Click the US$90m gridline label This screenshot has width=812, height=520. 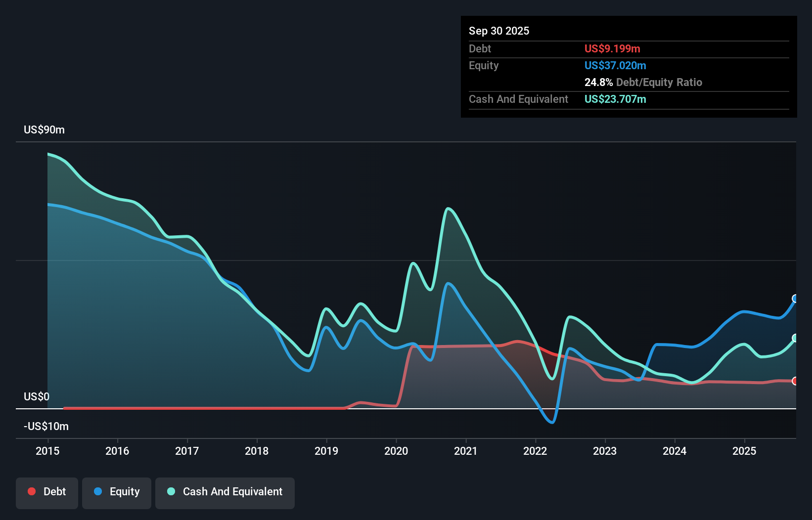click(x=44, y=130)
